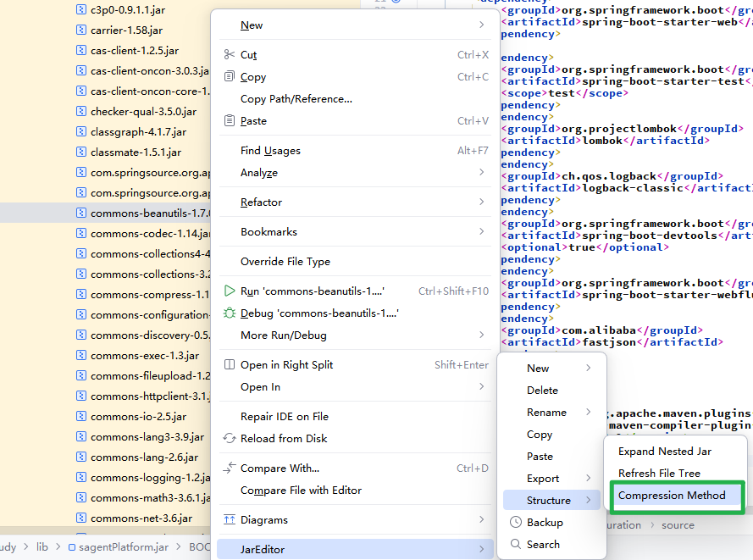The image size is (753, 560).
Task: Click the jar icon beside cas-client-1.2.5.jar
Action: click(x=81, y=51)
